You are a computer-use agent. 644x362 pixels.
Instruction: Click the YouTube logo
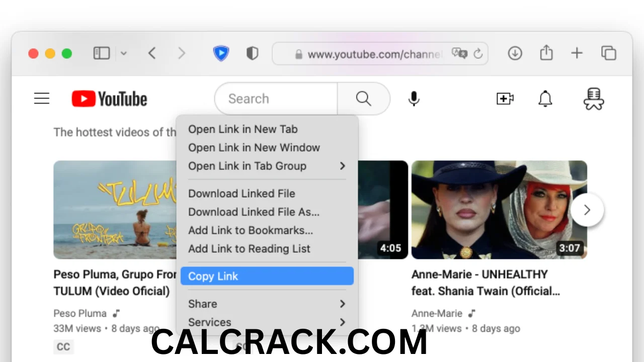point(109,99)
